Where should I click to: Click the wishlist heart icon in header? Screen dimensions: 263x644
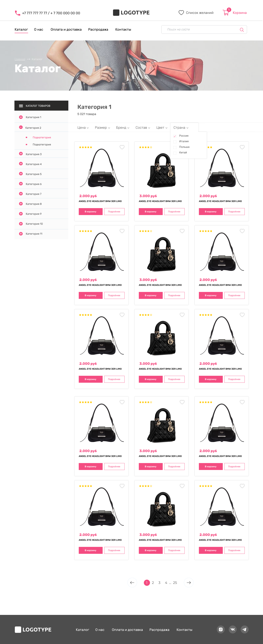181,13
